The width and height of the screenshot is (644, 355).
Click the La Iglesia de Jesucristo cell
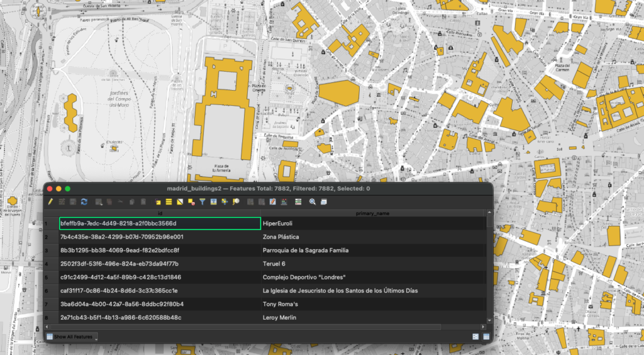pyautogui.click(x=373, y=291)
